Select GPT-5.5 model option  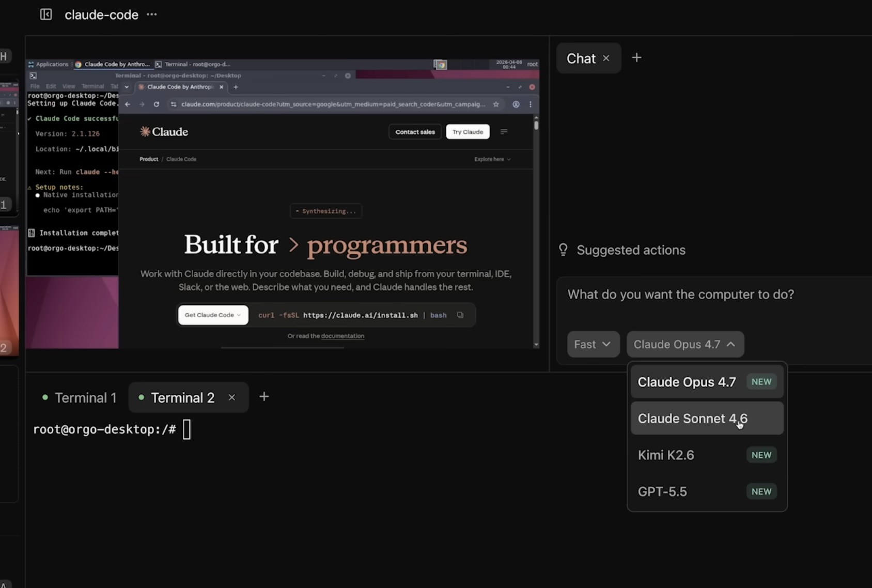pos(707,492)
